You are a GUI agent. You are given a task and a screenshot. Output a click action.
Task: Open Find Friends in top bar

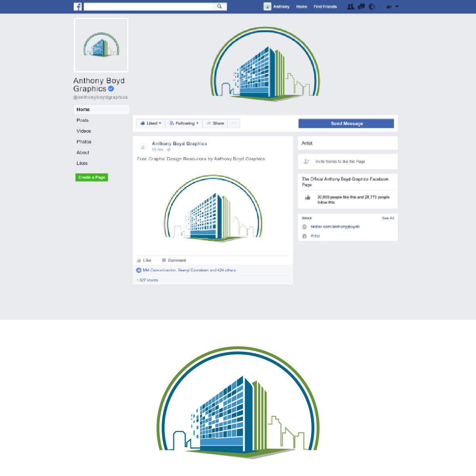coord(325,7)
